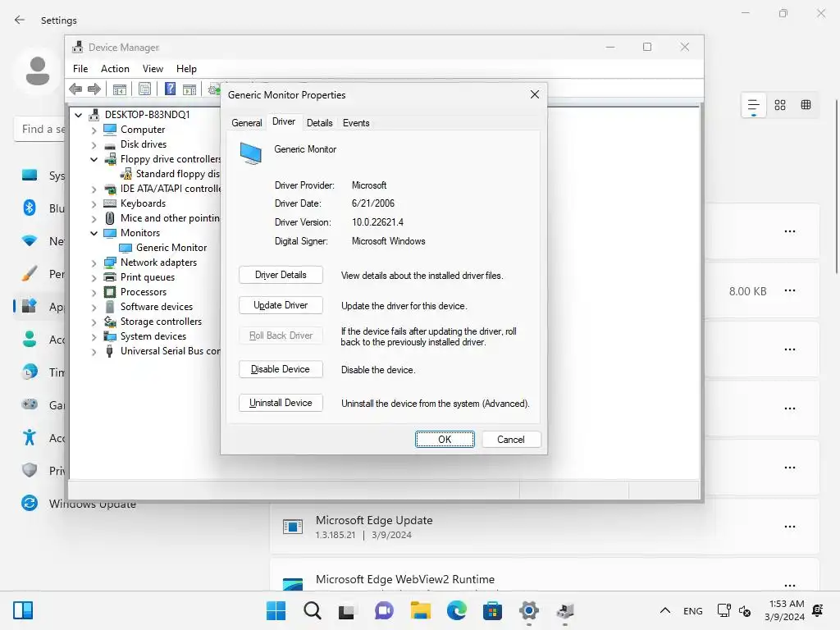
Task: Expand the Storage controllers chevron
Action: (x=94, y=322)
